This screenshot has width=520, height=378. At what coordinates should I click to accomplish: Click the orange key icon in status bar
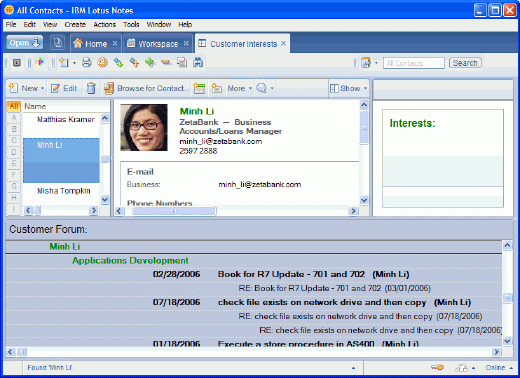437,367
